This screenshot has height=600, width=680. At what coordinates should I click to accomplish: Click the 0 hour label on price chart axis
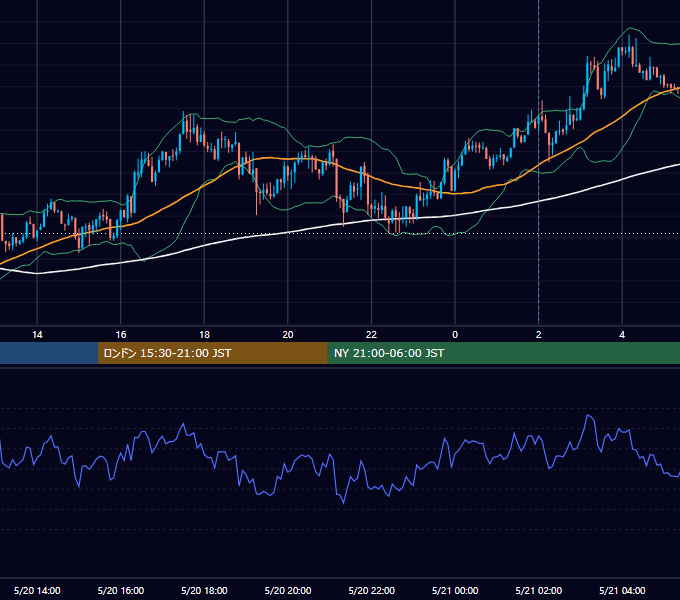tap(455, 335)
